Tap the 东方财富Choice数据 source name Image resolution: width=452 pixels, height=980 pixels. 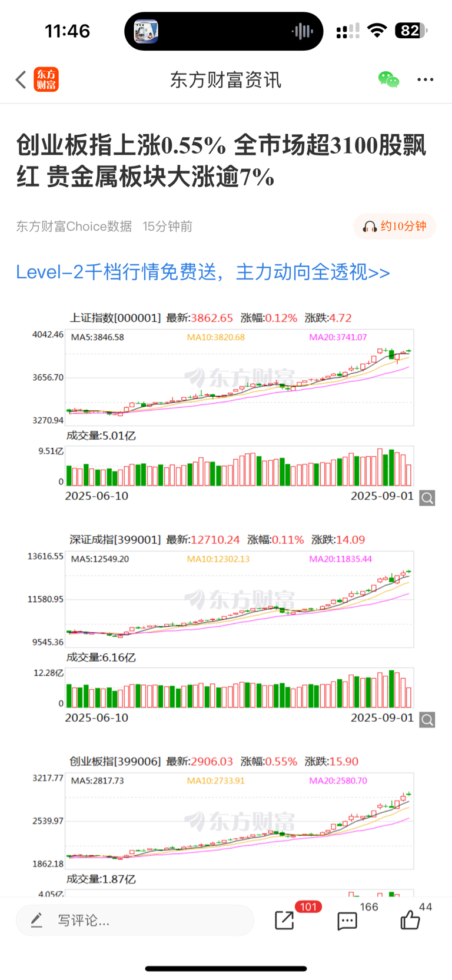74,227
